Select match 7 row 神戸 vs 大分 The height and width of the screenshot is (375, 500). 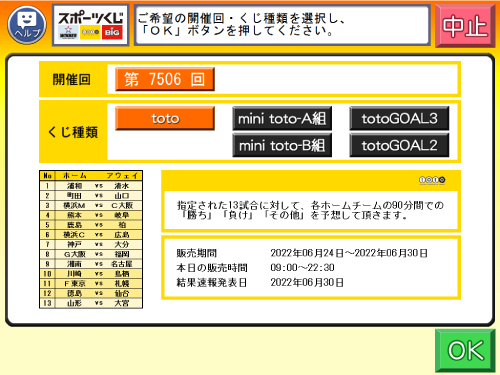[91, 244]
